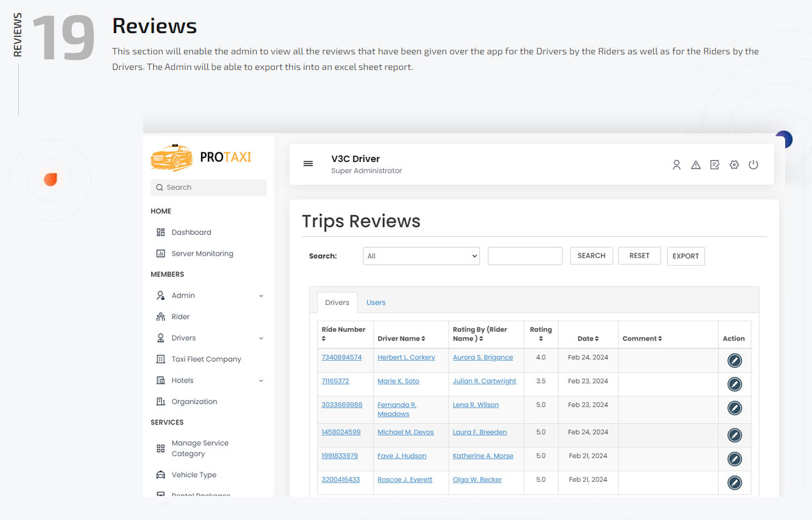The image size is (812, 520).
Task: Switch to the Users tab
Action: click(x=375, y=302)
